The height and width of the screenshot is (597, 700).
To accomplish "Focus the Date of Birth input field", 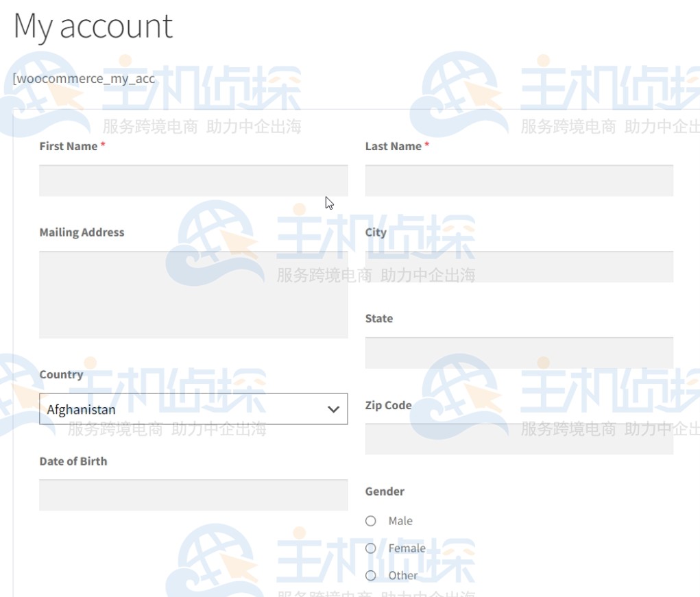I will (x=193, y=495).
